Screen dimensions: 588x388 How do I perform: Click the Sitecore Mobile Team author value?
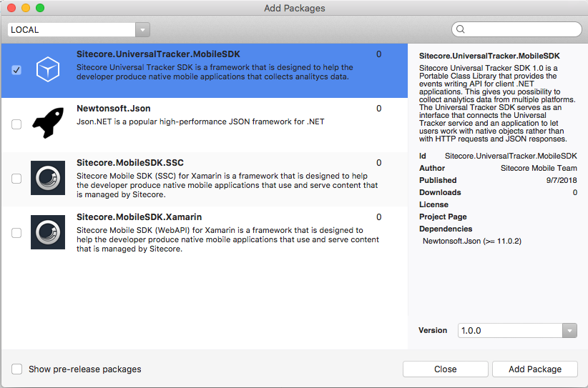[x=539, y=168]
